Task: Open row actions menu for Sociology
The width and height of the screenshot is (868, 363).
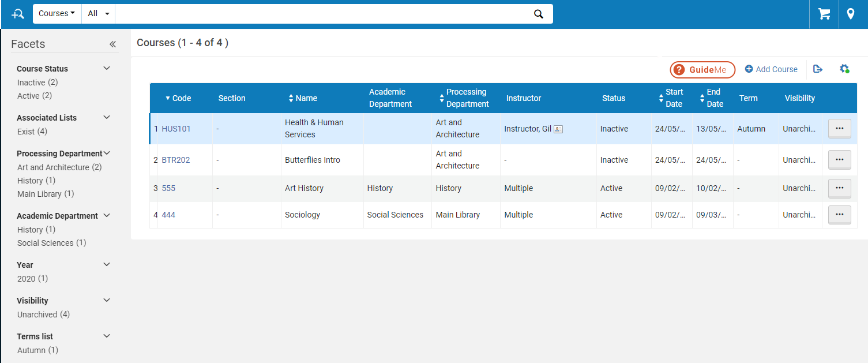Action: (839, 215)
